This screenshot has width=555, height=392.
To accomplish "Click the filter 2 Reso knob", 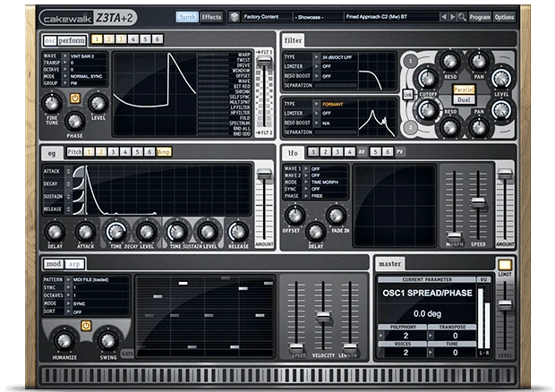I will (x=450, y=127).
